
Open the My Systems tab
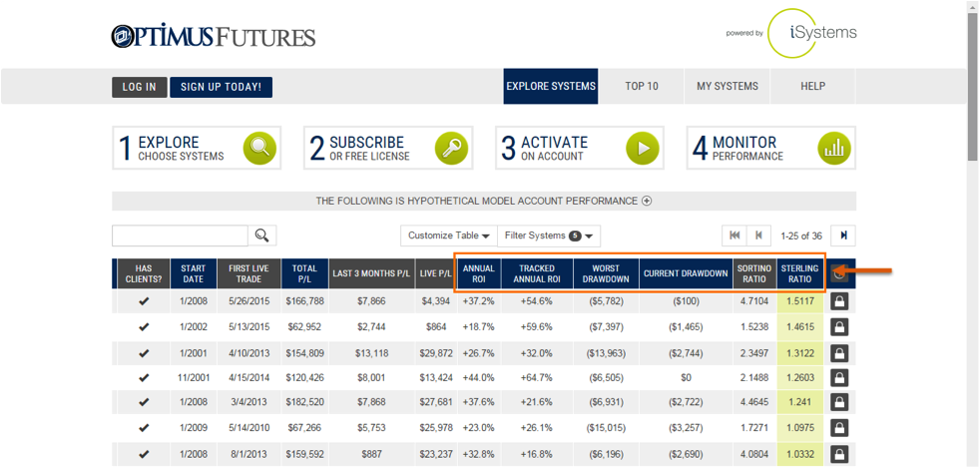click(x=727, y=87)
